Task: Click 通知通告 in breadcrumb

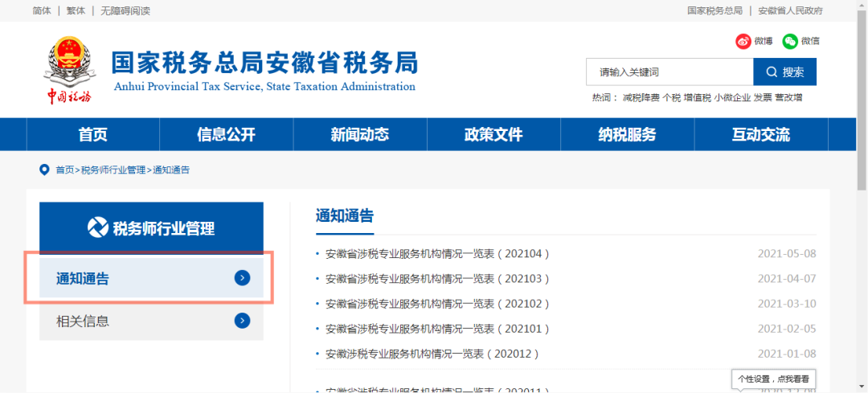Action: [x=172, y=170]
